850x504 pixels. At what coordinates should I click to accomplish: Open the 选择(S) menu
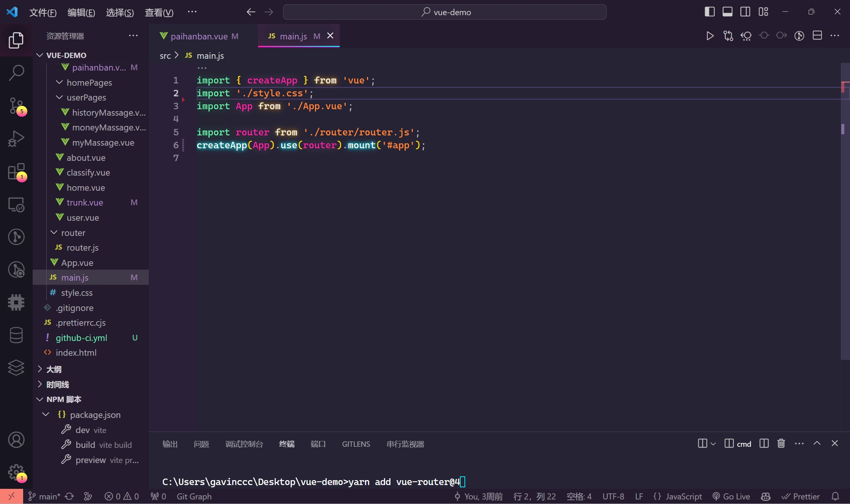[x=120, y=13]
